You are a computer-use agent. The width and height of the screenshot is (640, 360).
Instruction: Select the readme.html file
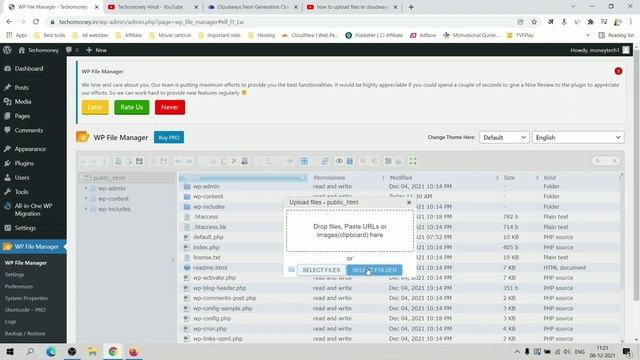210,268
